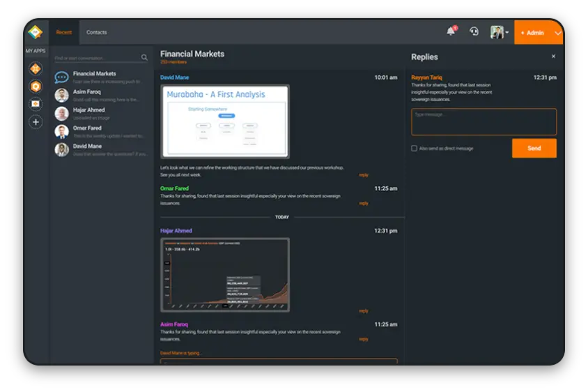The height and width of the screenshot is (392, 588).
Task: Open the third My Apps sidebar icon
Action: 36,104
